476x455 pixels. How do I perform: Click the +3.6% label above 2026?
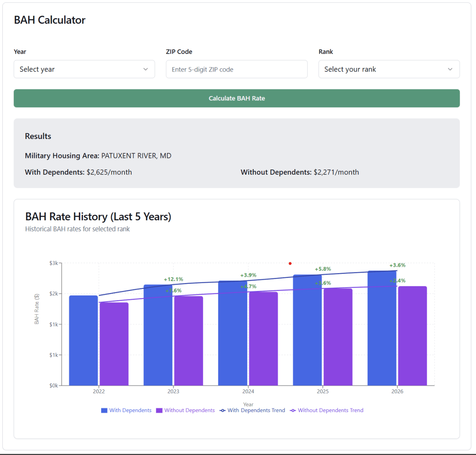click(x=397, y=265)
